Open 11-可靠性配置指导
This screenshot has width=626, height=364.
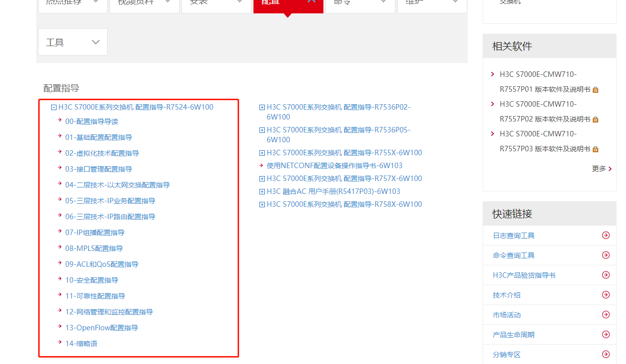point(95,296)
